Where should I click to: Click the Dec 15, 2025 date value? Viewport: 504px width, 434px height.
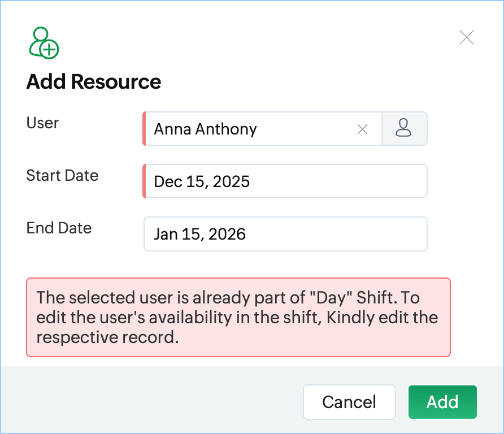pos(202,181)
